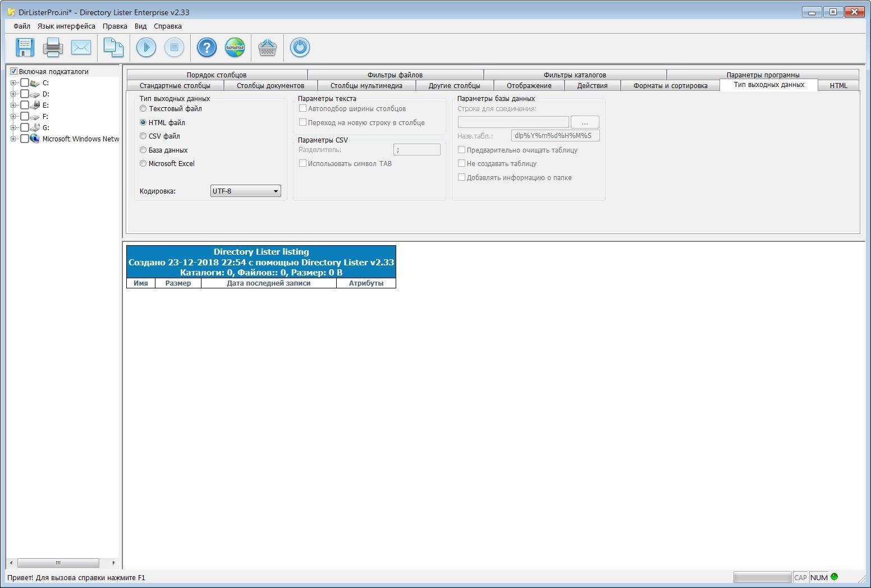Screen dimensions: 871x588
Task: Click the 'Атрибуты' column header in preview
Action: (366, 283)
